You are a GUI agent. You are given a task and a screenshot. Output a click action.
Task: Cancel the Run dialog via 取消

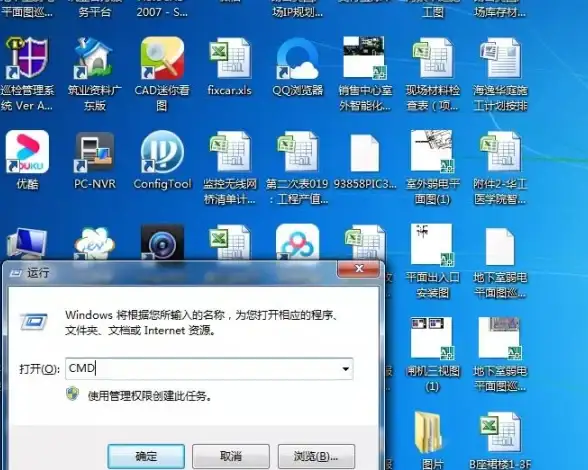pos(231,456)
